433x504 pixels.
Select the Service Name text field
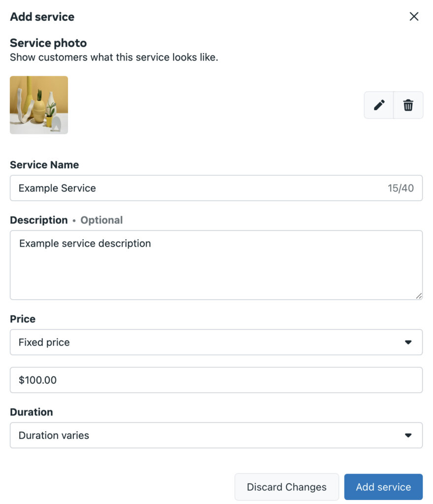(x=197, y=188)
